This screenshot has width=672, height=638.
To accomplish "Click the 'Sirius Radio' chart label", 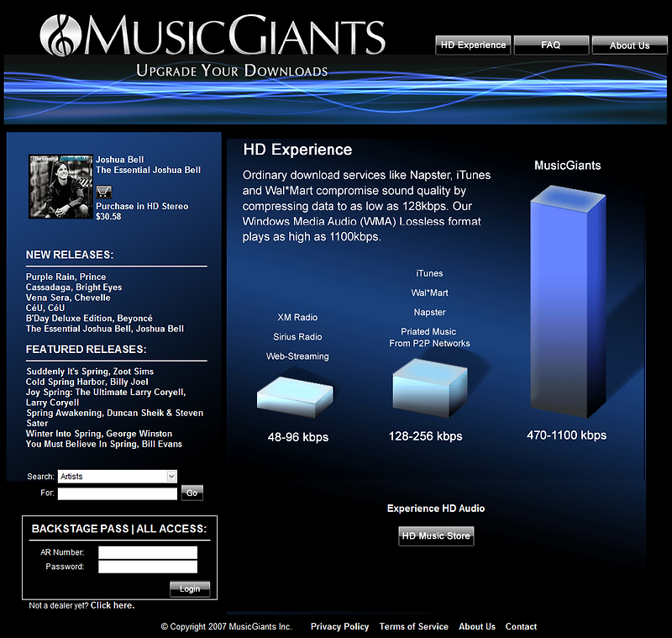I will (297, 336).
